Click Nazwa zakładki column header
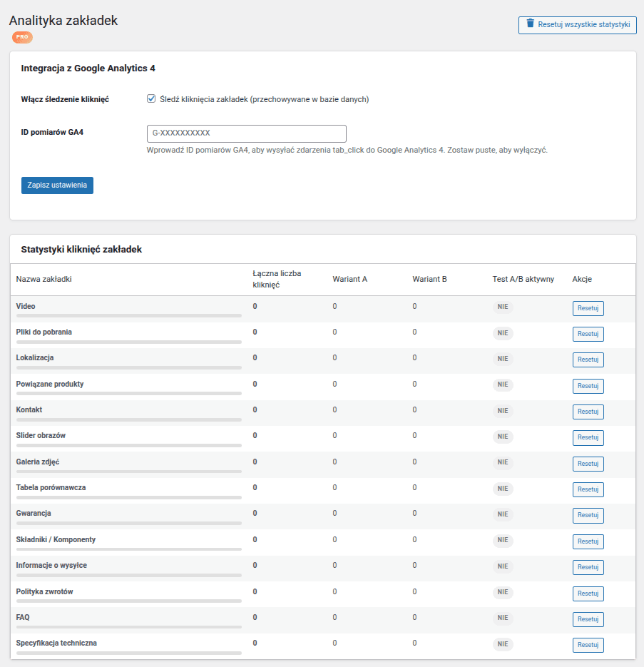Image resolution: width=644 pixels, height=667 pixels. (x=44, y=279)
